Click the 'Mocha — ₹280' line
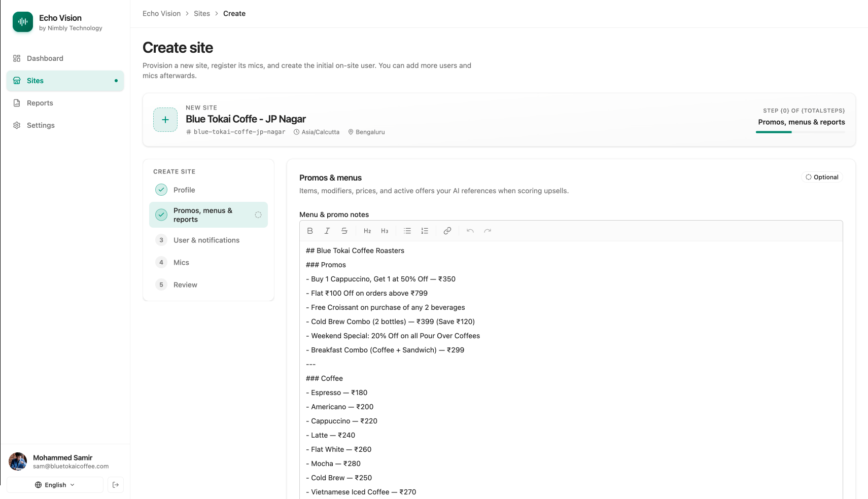This screenshot has height=499, width=868. (333, 464)
